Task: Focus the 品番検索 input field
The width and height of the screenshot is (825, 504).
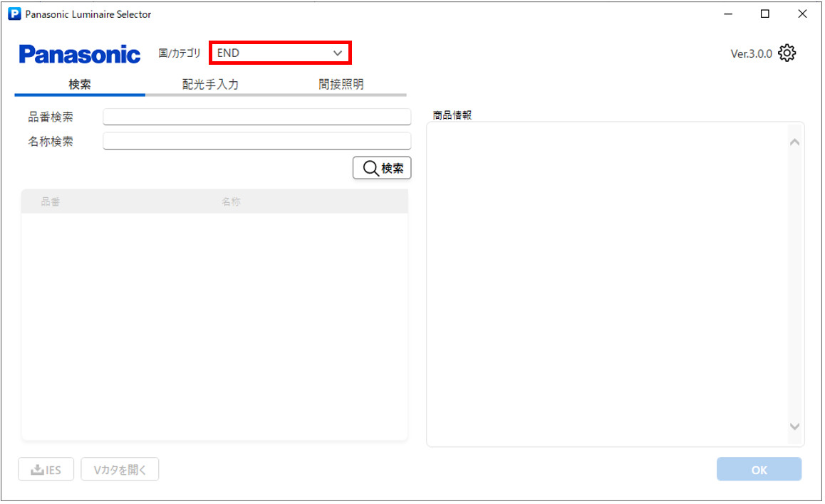Action: [256, 117]
